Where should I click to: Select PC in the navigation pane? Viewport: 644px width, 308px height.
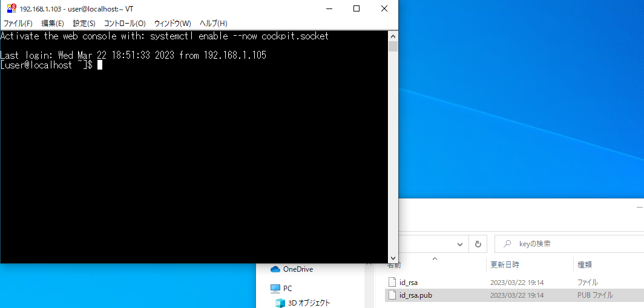coord(287,289)
